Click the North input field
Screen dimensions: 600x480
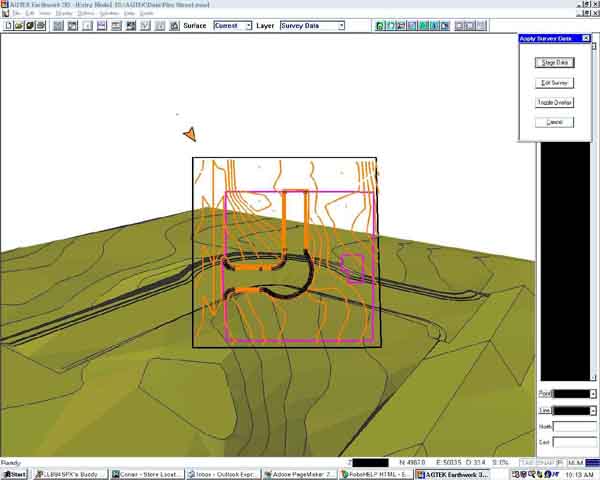(573, 427)
